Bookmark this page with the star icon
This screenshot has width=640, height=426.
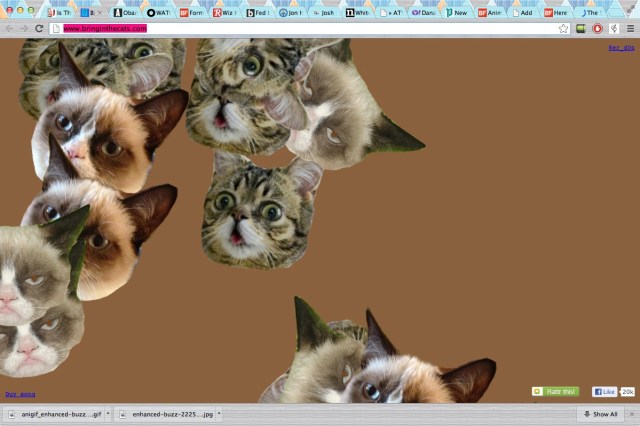coord(563,29)
